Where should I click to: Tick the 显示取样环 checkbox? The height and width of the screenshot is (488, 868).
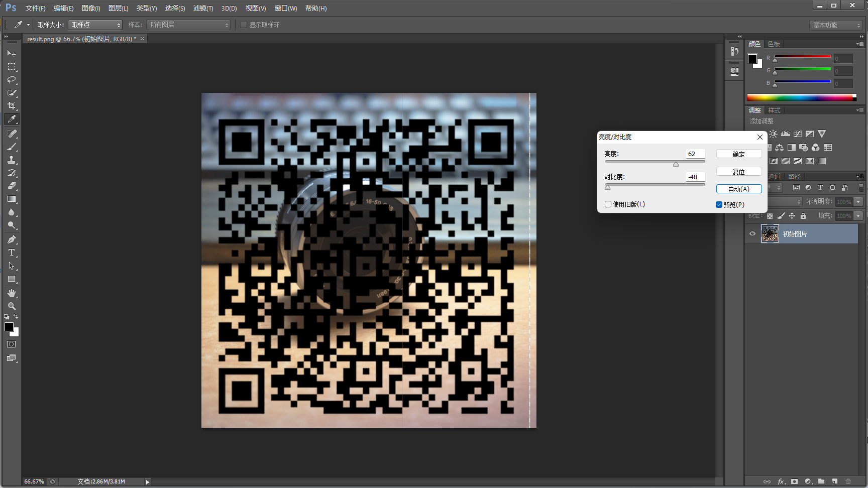point(244,25)
